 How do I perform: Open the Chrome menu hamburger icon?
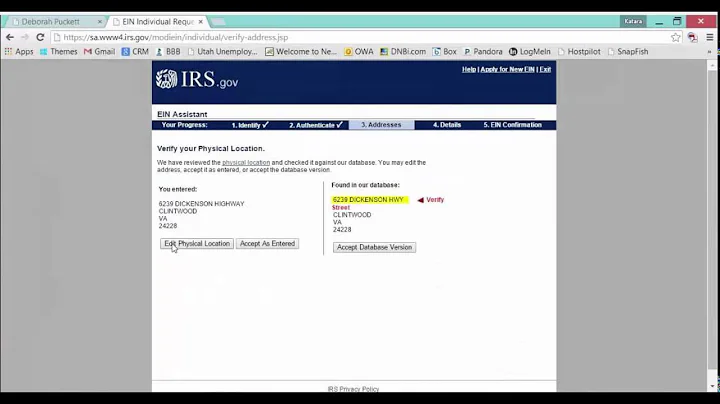[709, 38]
